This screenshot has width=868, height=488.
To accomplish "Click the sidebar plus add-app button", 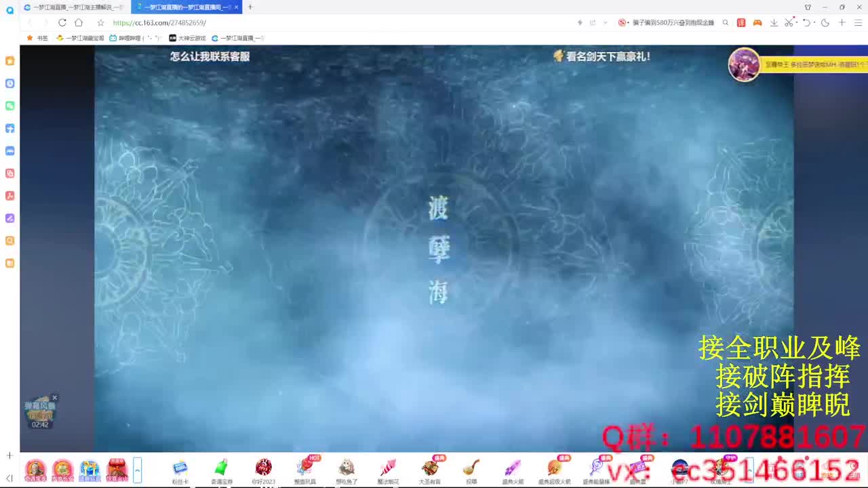I will [x=9, y=455].
